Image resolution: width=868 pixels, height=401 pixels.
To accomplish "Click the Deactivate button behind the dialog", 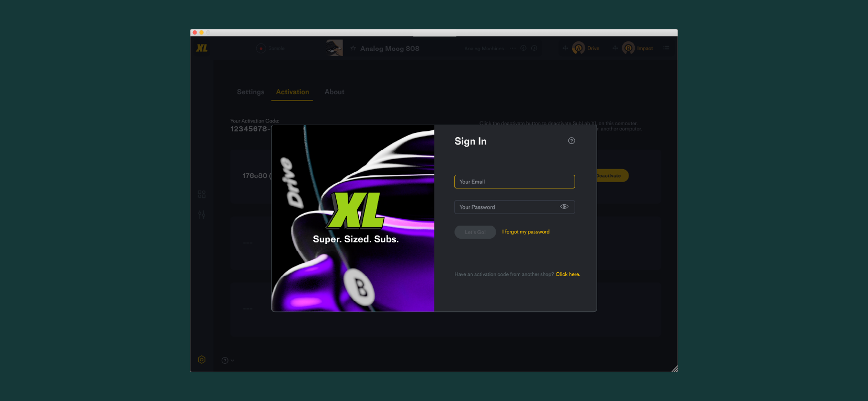I will [x=612, y=176].
